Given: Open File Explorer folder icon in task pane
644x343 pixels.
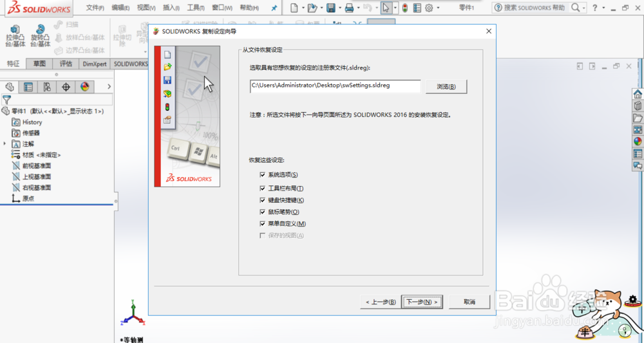Looking at the screenshot, I should [638, 118].
